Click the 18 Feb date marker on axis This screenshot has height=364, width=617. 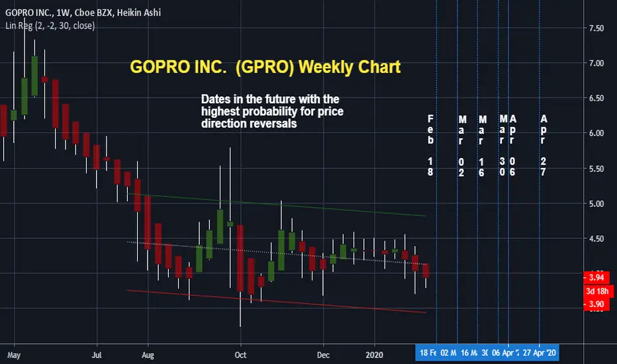(x=428, y=353)
